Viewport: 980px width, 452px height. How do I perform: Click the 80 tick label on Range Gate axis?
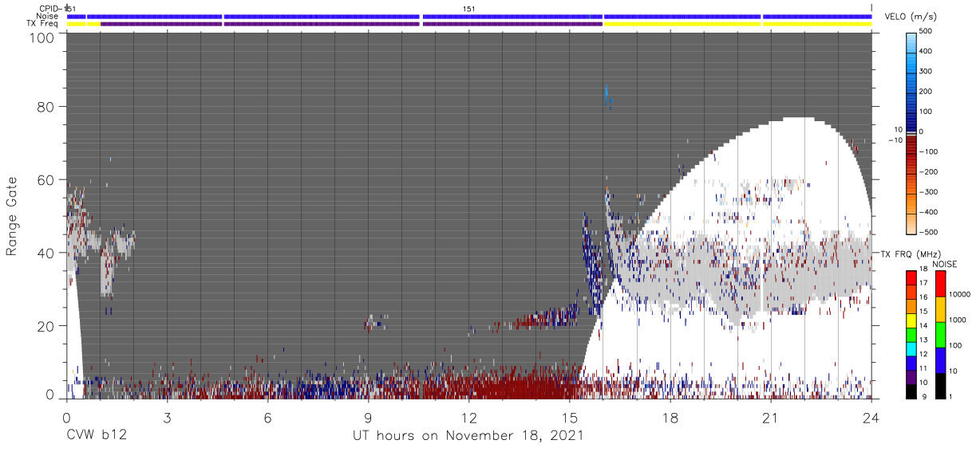coord(47,106)
